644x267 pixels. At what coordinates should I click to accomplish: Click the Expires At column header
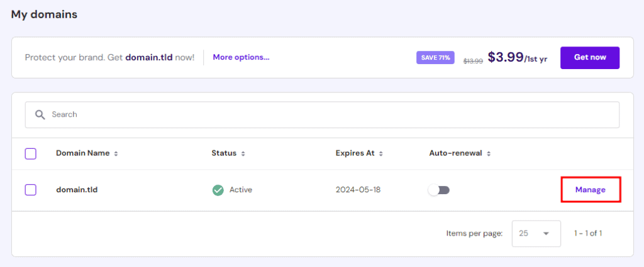(x=355, y=153)
